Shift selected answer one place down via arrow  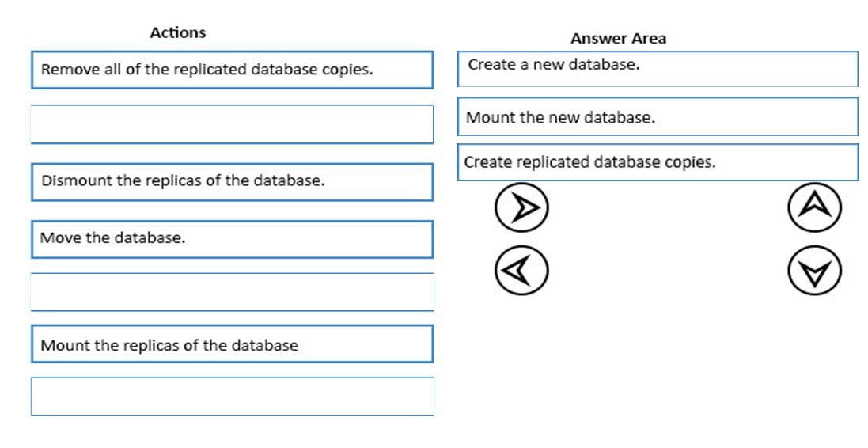pyautogui.click(x=814, y=270)
